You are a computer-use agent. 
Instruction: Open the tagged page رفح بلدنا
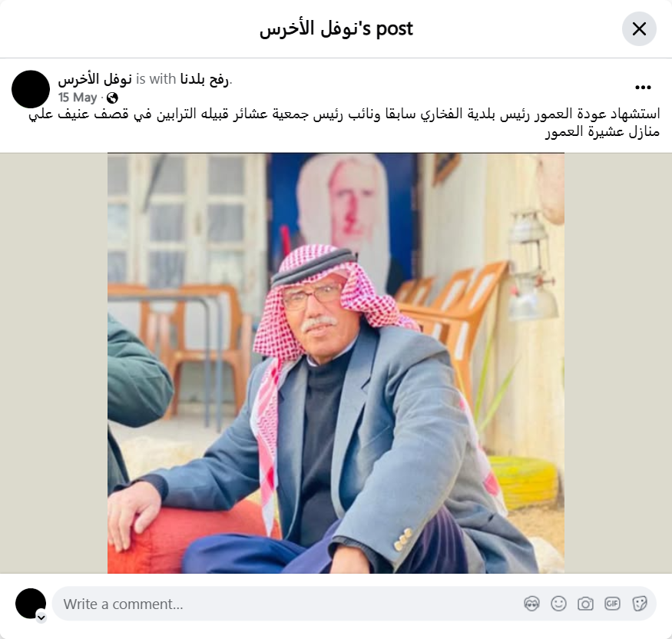[204, 79]
